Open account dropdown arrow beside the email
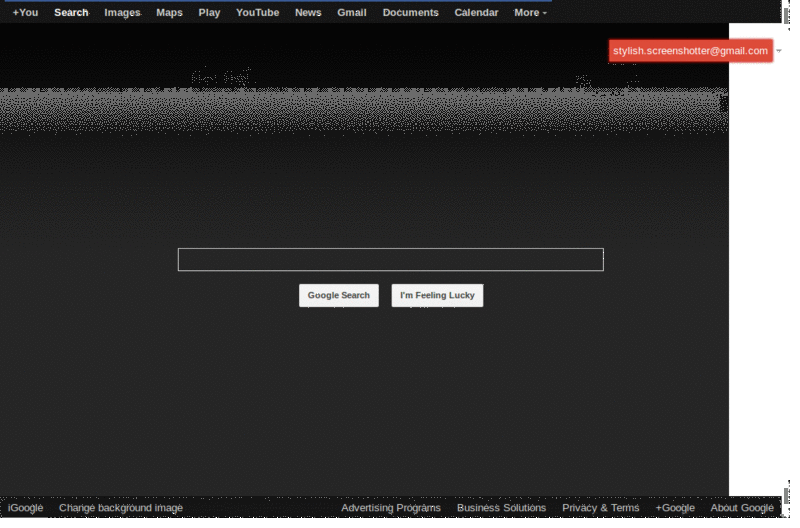This screenshot has height=528, width=800. point(779,51)
